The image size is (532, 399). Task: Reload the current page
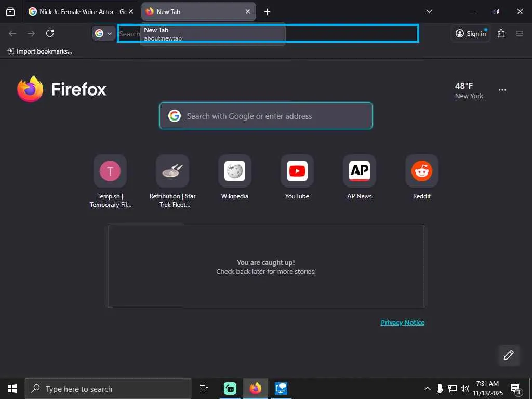(50, 33)
